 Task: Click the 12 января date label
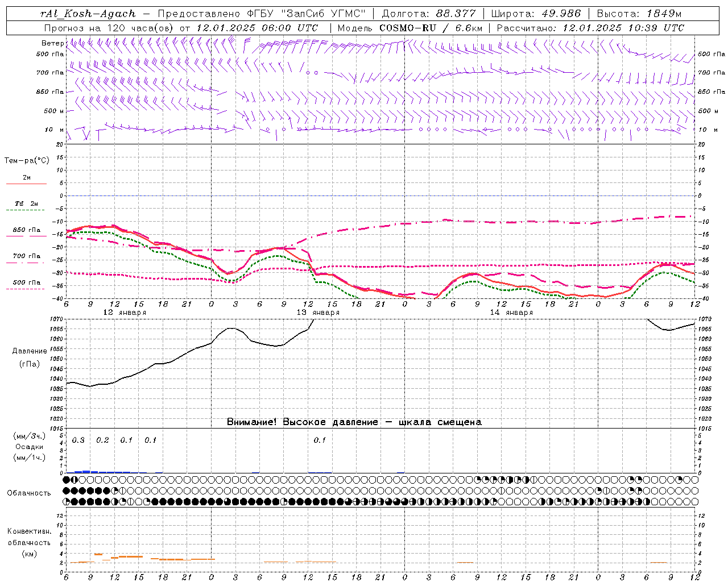[x=125, y=313]
